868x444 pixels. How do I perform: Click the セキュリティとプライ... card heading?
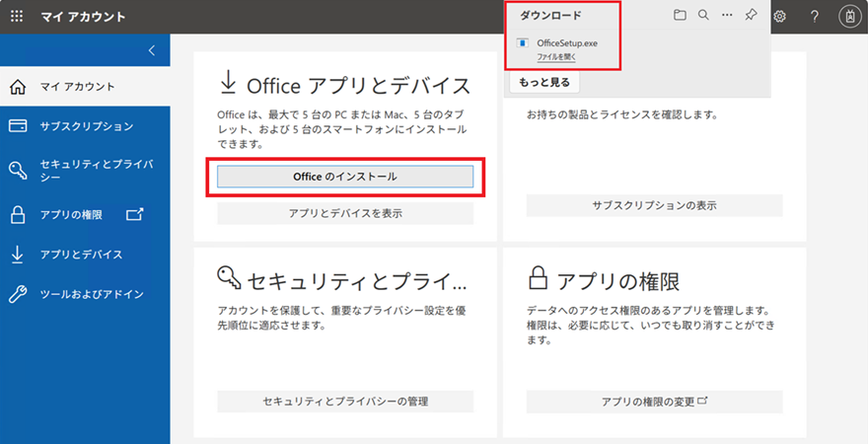357,281
